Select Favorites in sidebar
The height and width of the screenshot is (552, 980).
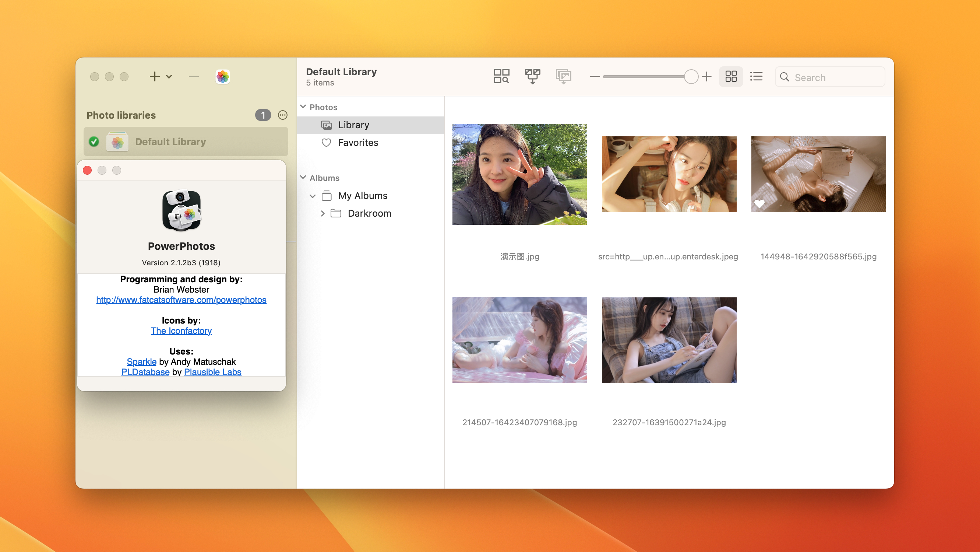tap(357, 143)
